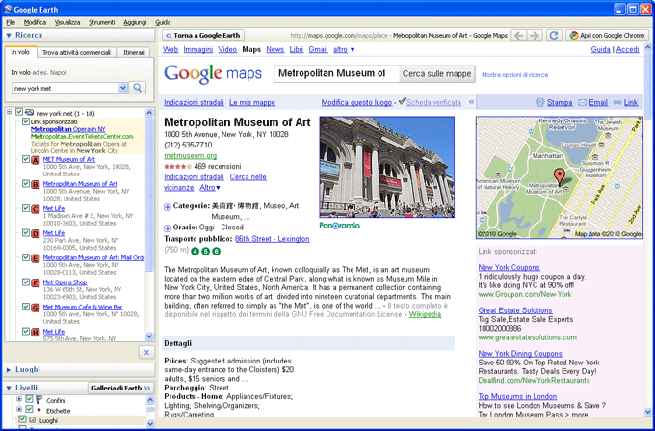The width and height of the screenshot is (655, 431).
Task: Click red marker C icon for Met Life
Action: coord(36,209)
